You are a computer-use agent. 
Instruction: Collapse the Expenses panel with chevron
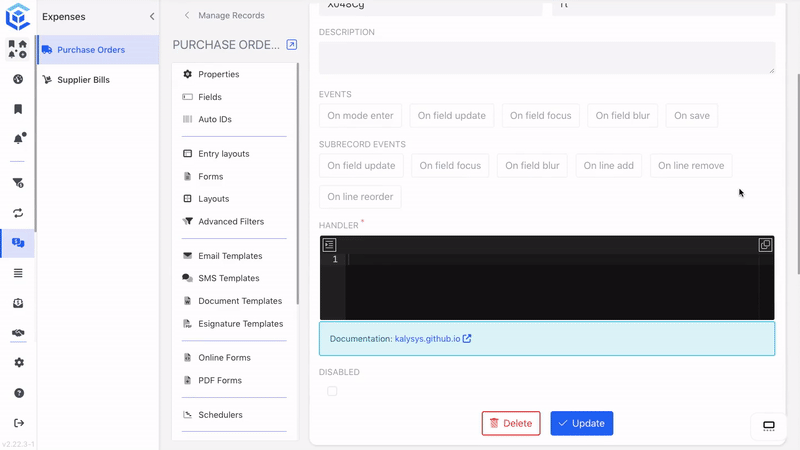click(152, 16)
